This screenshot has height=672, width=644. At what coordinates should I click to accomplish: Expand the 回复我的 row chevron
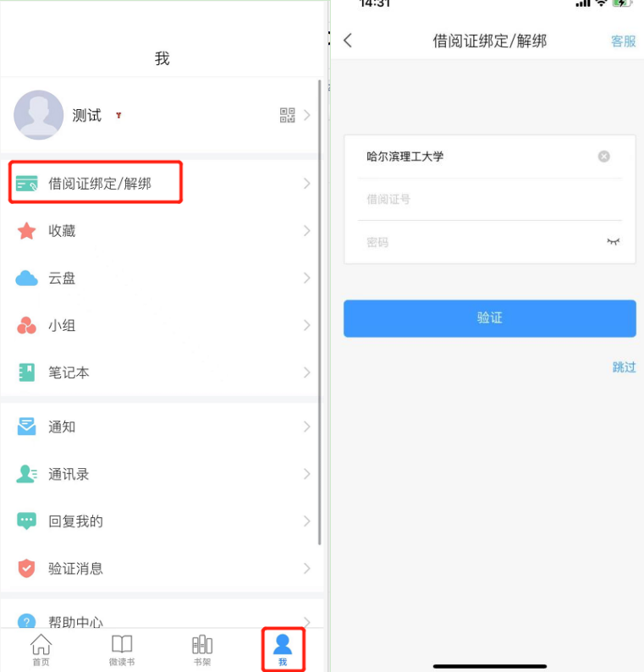click(307, 521)
